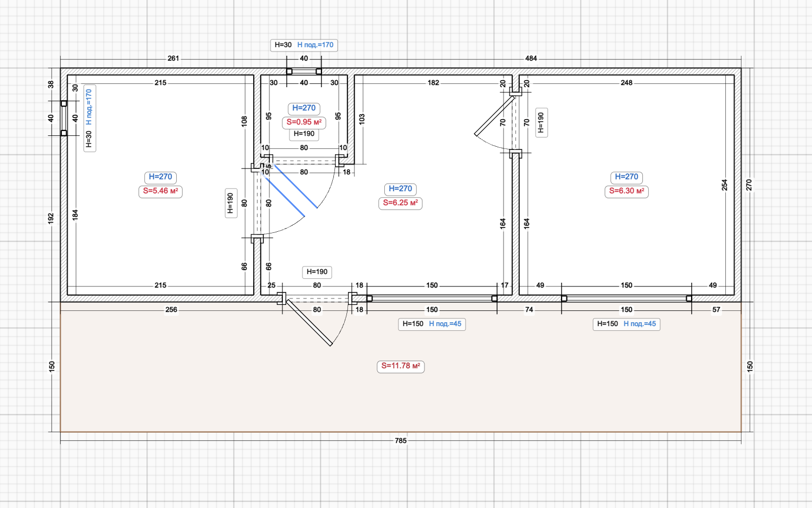This screenshot has height=508, width=812.
Task: Click the H=190 label below the small room
Action: 304,134
